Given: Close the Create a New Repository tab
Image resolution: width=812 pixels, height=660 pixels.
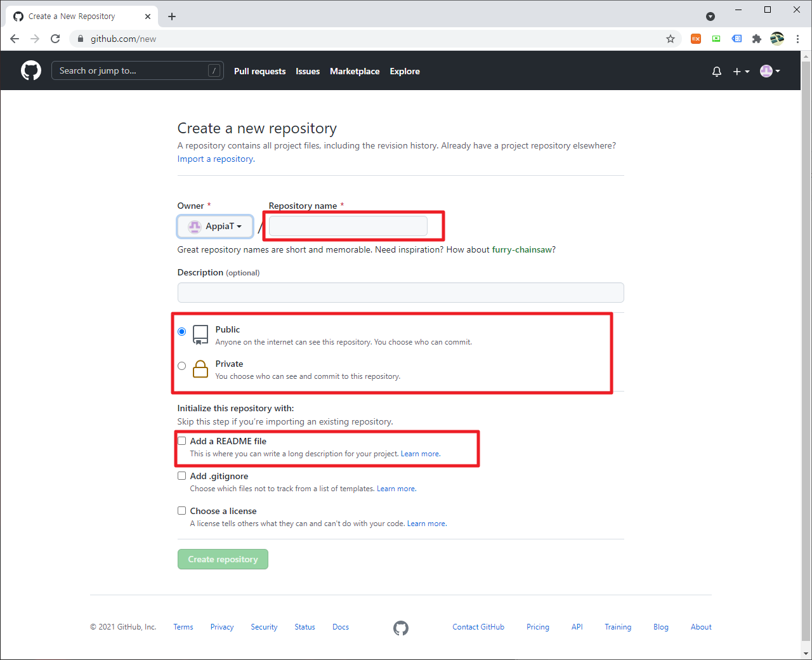Looking at the screenshot, I should coord(148,16).
